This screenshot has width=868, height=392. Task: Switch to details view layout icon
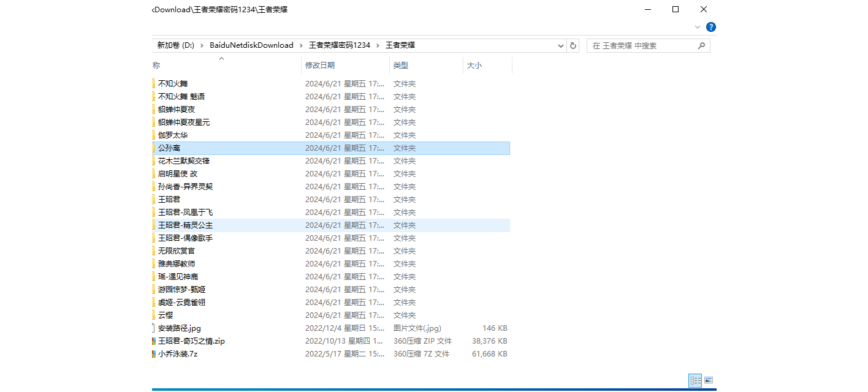695,380
